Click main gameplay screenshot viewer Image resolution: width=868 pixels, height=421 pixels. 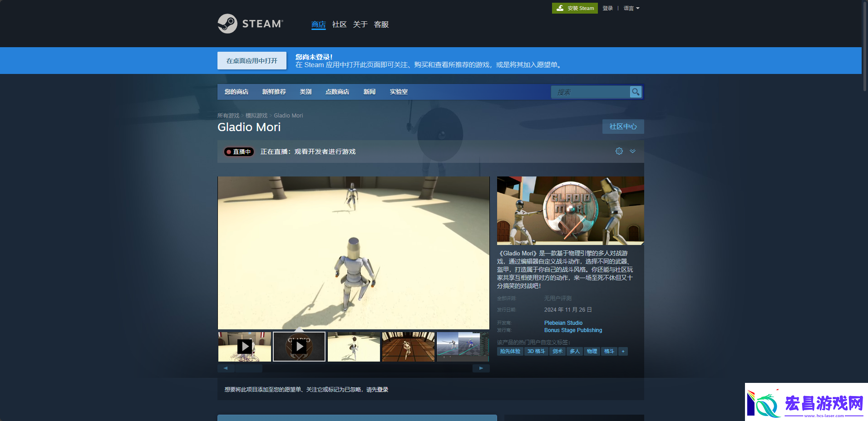pyautogui.click(x=354, y=253)
